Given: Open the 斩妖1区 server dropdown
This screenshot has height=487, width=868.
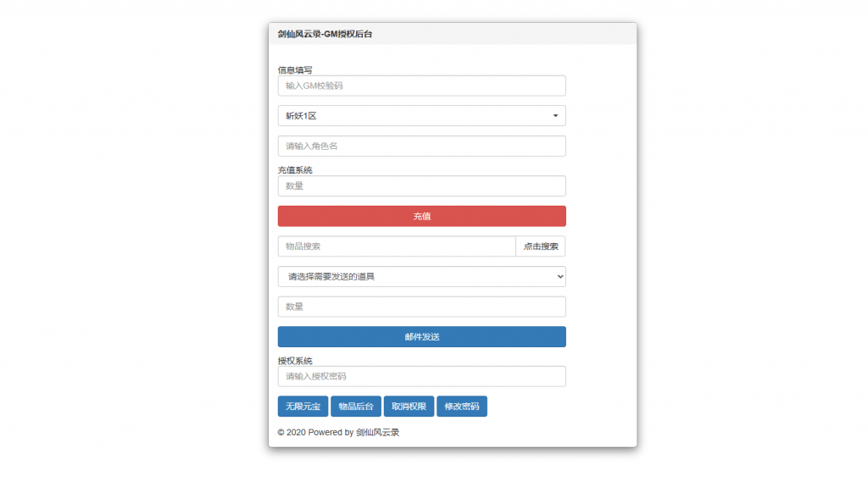Looking at the screenshot, I should [x=421, y=115].
